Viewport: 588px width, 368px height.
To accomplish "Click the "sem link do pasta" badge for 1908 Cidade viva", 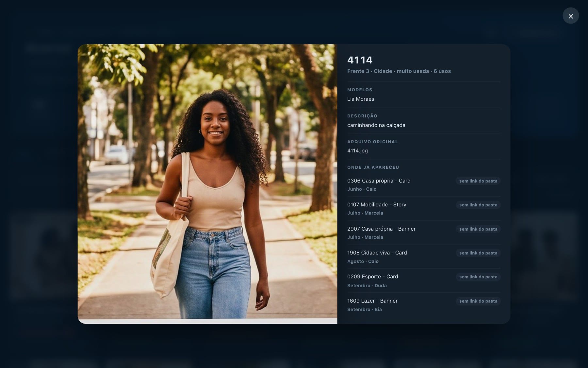I will click(x=478, y=253).
